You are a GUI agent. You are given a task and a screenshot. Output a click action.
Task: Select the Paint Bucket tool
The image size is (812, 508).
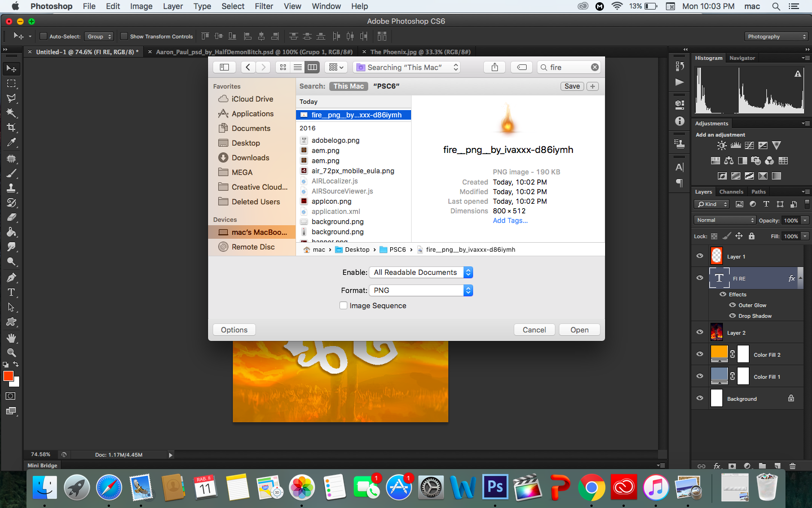[11, 232]
